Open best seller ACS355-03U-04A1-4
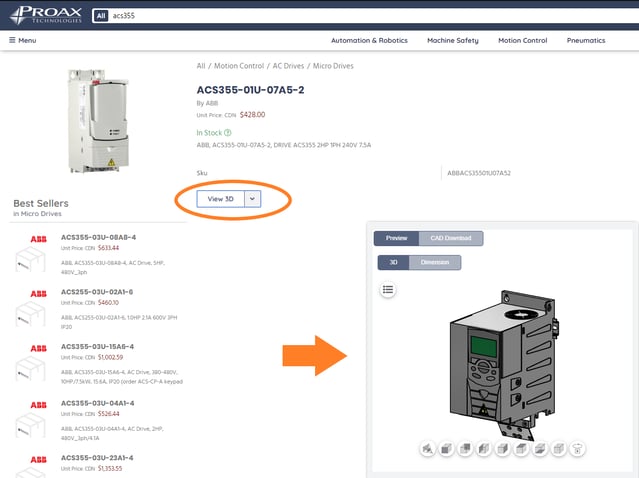 [x=97, y=403]
